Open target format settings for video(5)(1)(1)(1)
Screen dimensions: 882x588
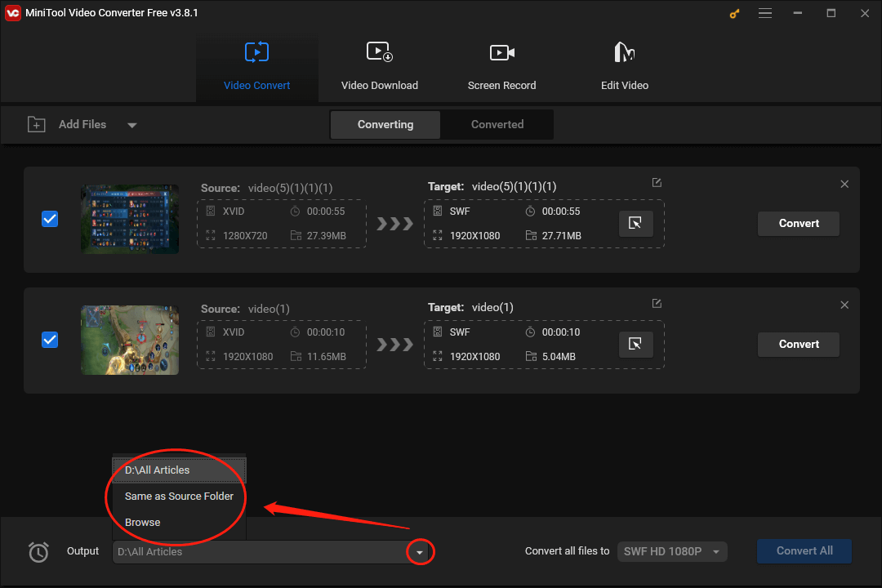click(635, 224)
